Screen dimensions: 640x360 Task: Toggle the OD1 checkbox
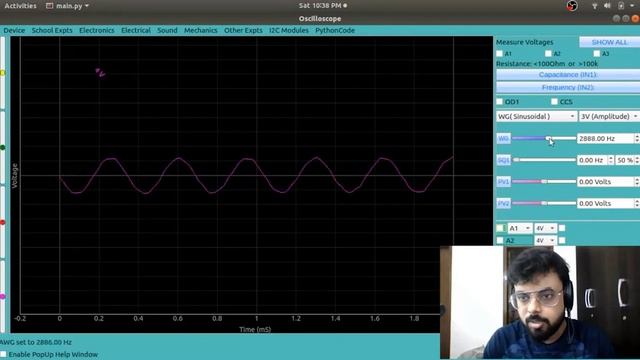click(x=499, y=102)
